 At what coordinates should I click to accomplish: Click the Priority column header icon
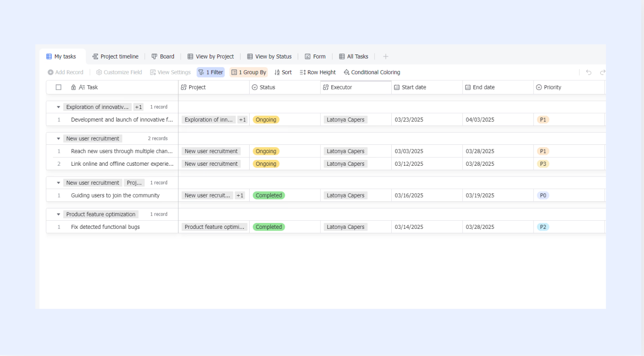pyautogui.click(x=539, y=87)
